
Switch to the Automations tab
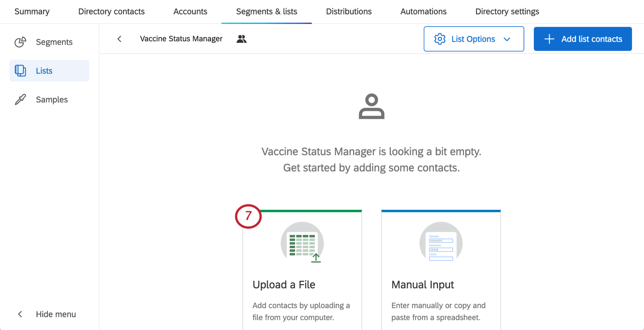coord(423,11)
